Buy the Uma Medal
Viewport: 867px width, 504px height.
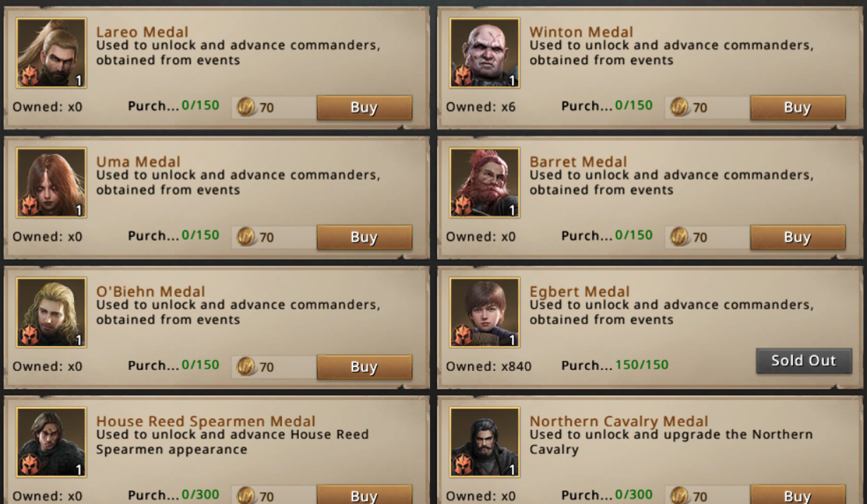pos(364,238)
